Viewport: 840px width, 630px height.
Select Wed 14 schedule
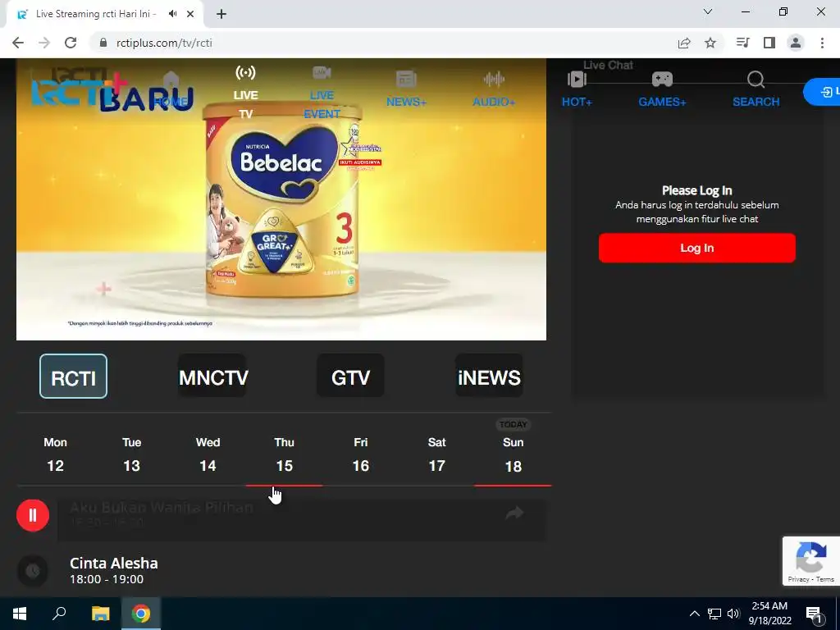coord(208,454)
